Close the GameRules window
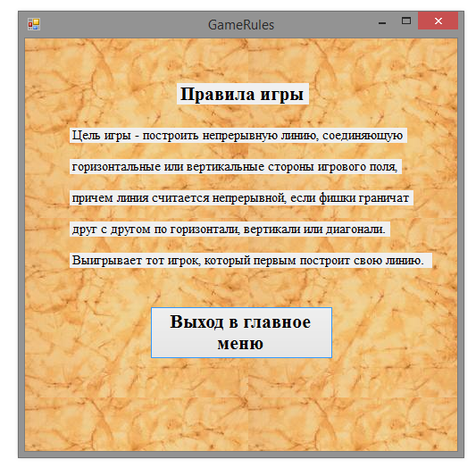This screenshot has height=476, width=476. click(438, 21)
